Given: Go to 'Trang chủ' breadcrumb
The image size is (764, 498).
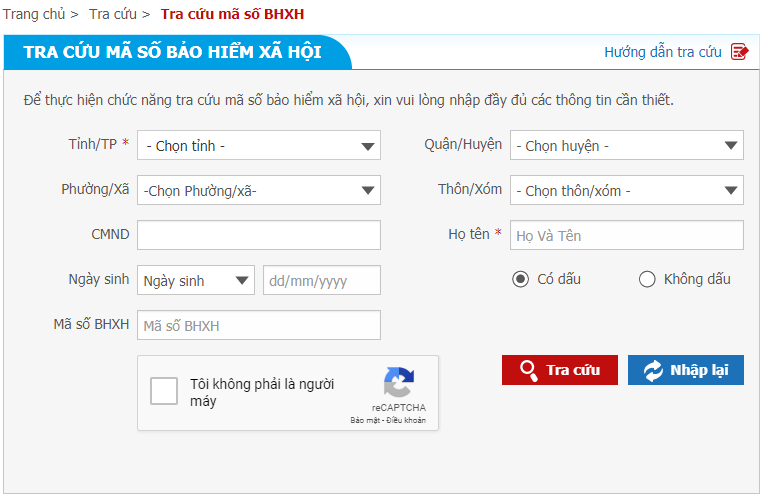Looking at the screenshot, I should click(34, 14).
